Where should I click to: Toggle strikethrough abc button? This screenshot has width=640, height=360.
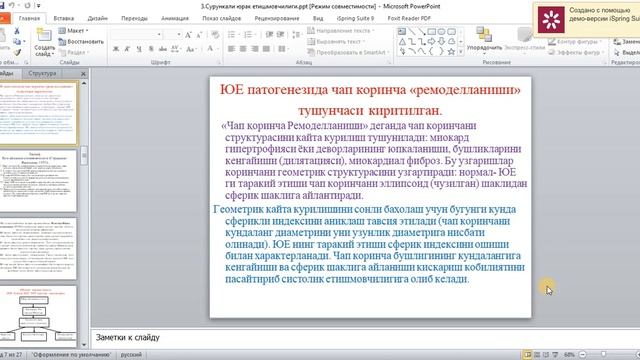click(163, 49)
